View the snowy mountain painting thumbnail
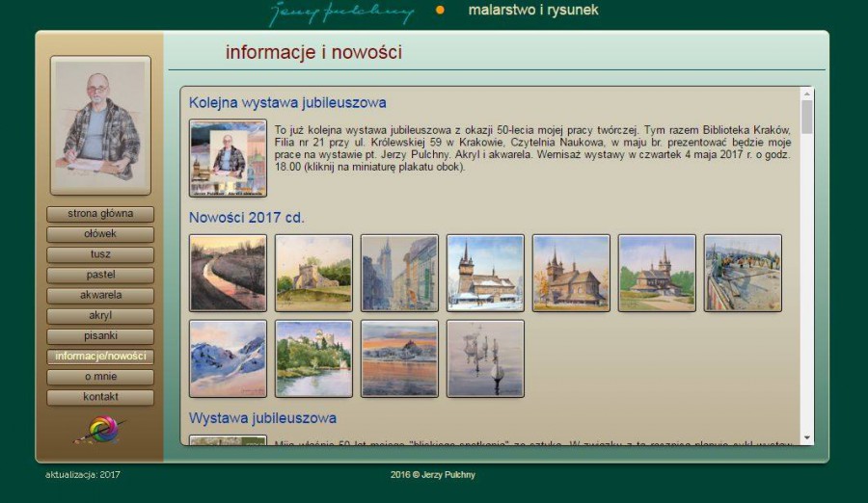The image size is (868, 503). tap(228, 358)
